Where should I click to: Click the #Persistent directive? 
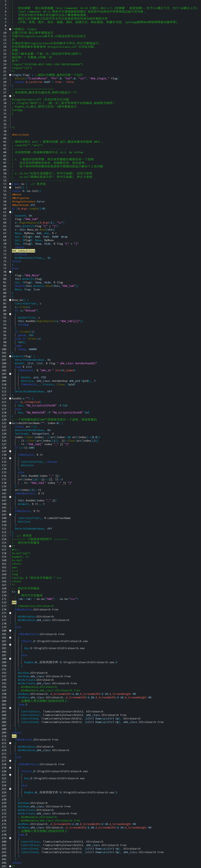tap(20, 135)
